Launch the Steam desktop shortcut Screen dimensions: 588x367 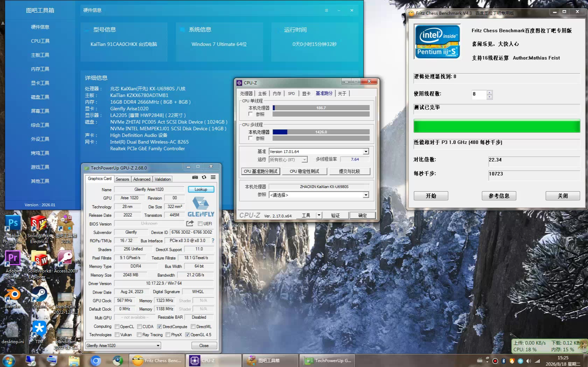click(39, 298)
